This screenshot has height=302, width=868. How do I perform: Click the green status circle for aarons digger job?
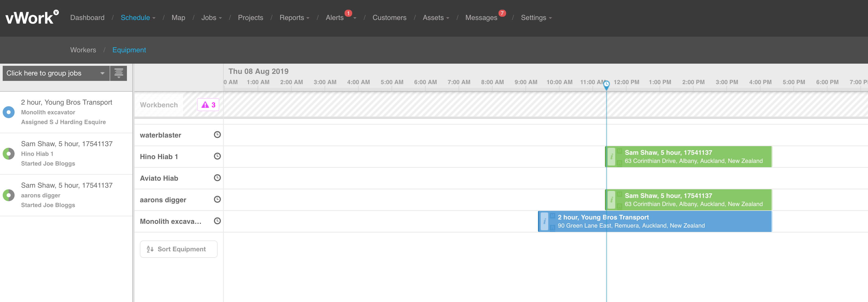(9, 195)
